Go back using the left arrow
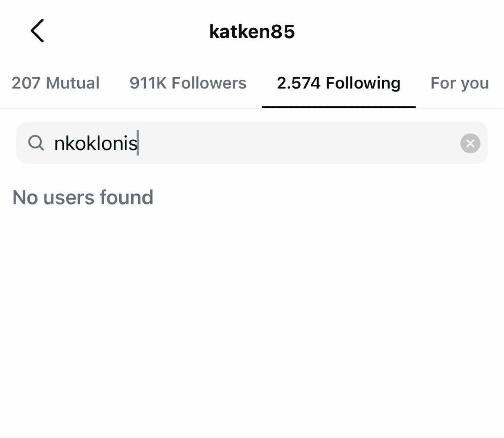Screen dimensions: 504x438 [37, 31]
